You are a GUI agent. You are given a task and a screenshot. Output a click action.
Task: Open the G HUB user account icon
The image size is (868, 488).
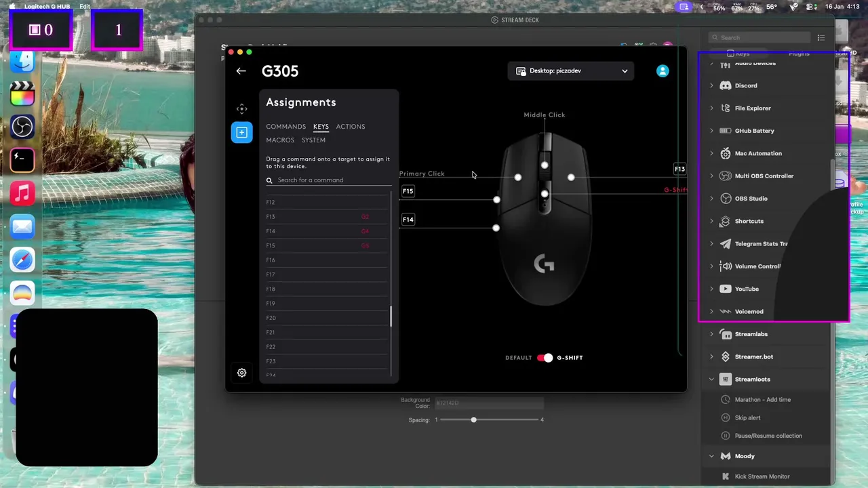[x=663, y=71]
